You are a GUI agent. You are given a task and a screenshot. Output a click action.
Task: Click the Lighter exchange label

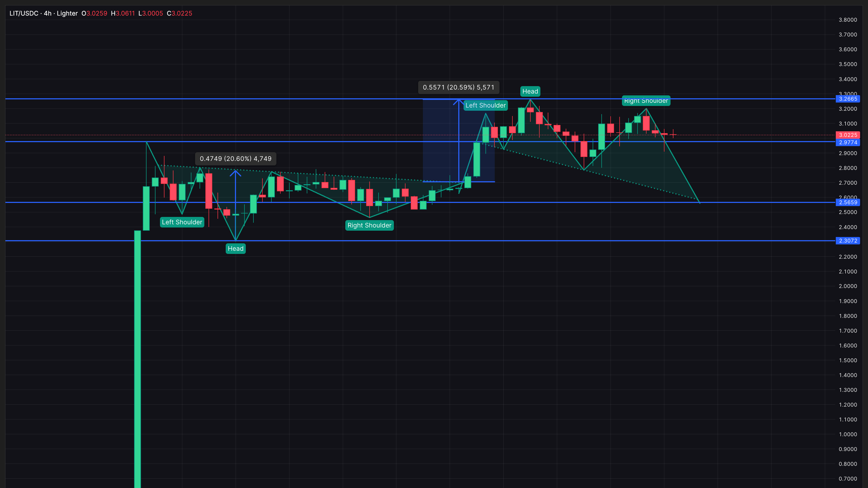click(67, 13)
